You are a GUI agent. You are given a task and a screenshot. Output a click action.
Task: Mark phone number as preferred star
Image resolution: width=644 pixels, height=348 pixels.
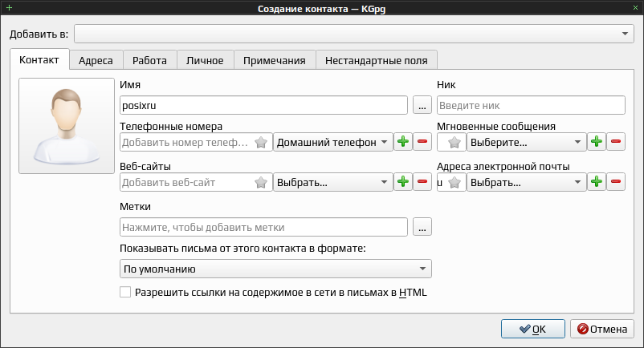[261, 142]
